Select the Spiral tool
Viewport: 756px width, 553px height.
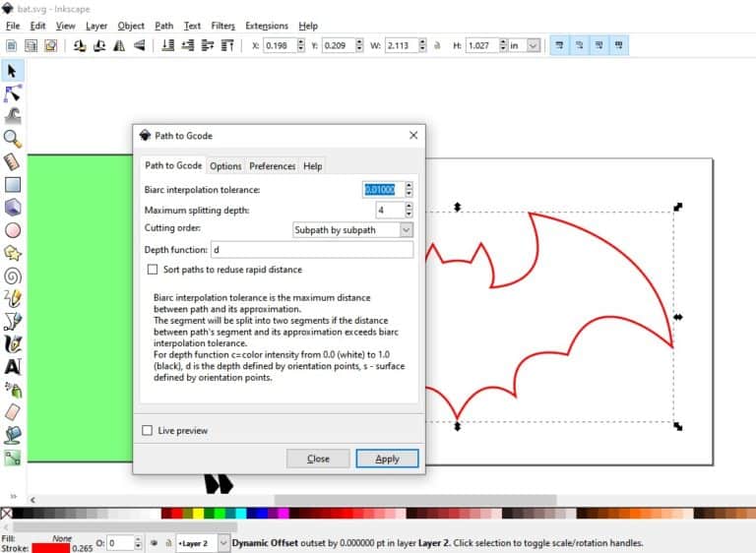(x=12, y=276)
